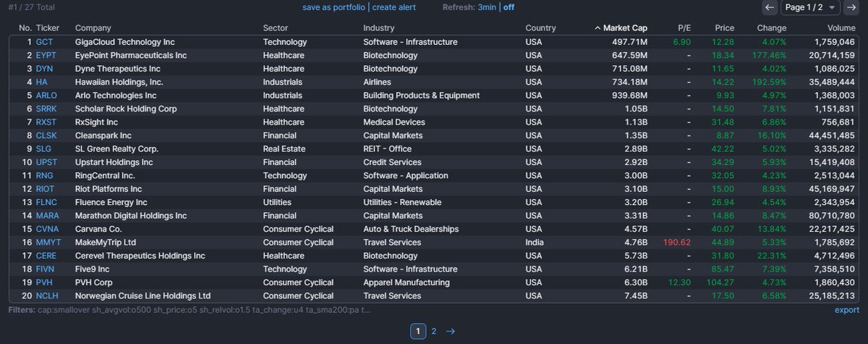
Task: Click 'Auto & Truck Dealerships' industry cell
Action: click(x=411, y=229)
